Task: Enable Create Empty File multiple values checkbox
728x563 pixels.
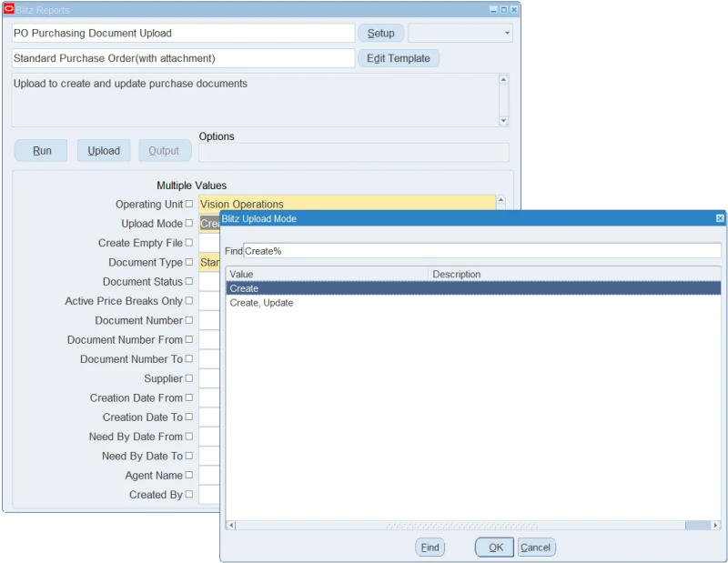Action: (189, 242)
